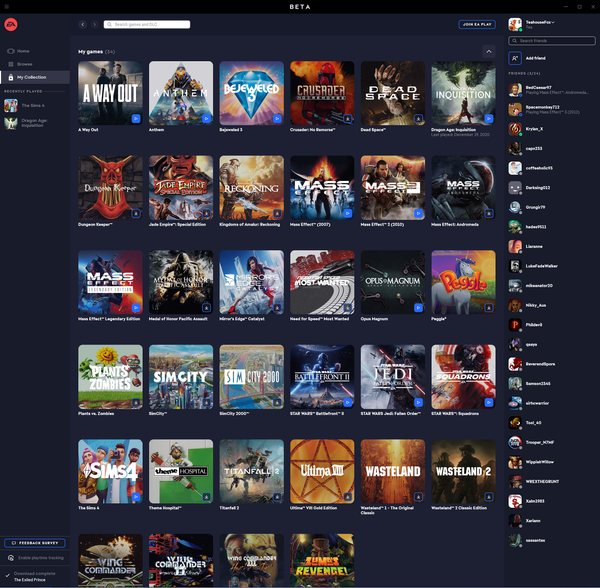Screen dimensions: 600x588
Task: Select friend Darksing012 in friends list
Action: [552, 187]
